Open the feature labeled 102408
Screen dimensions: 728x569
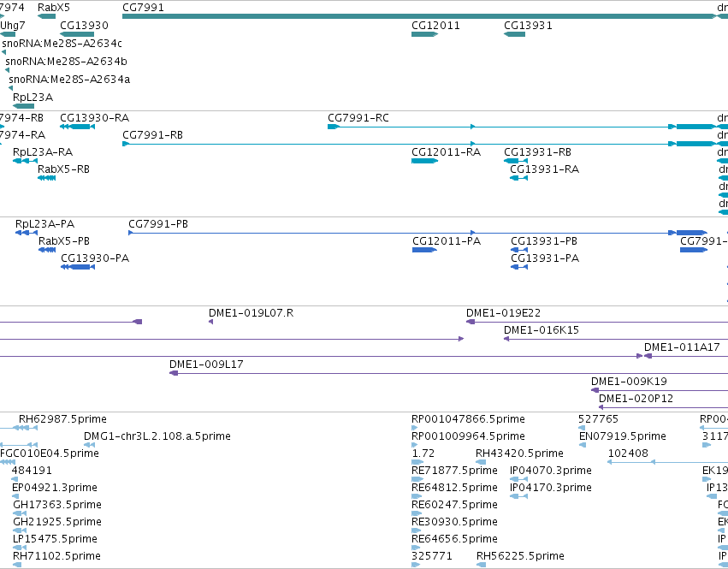(667, 462)
